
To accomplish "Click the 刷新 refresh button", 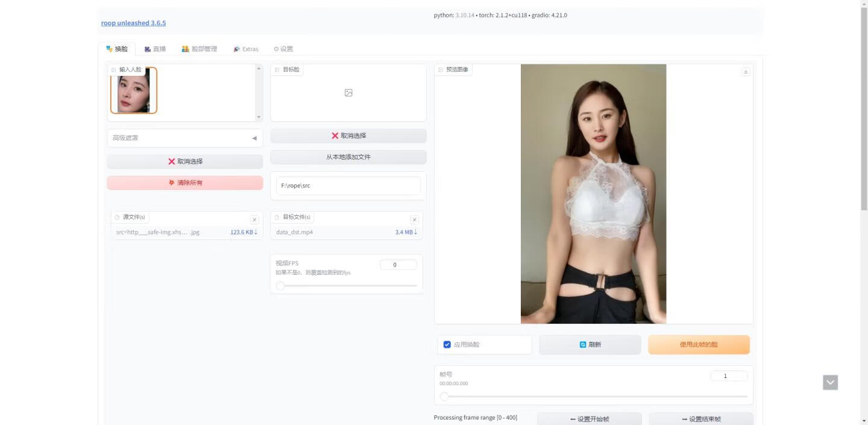I will (590, 345).
